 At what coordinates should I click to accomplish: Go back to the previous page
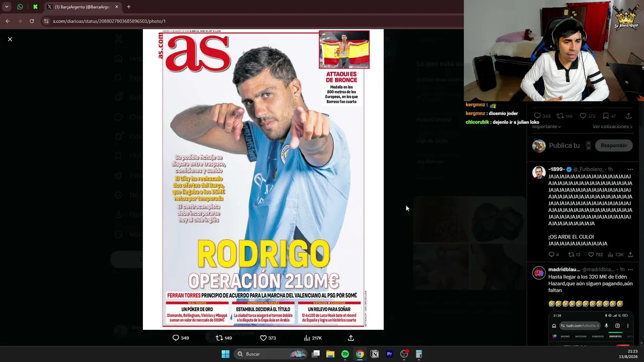pos(8,21)
